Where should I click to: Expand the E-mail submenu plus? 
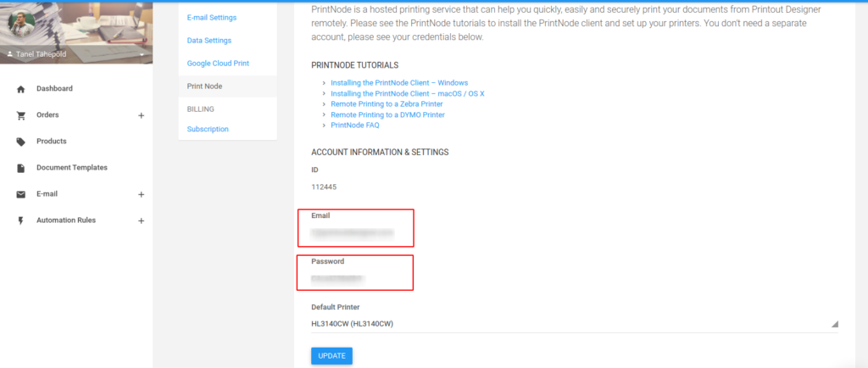tap(142, 195)
